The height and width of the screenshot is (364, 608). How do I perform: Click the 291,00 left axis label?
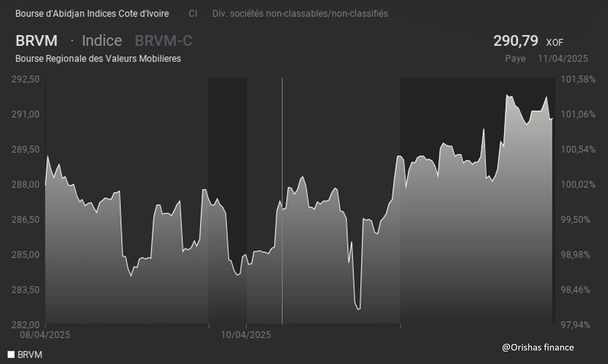tap(26, 114)
